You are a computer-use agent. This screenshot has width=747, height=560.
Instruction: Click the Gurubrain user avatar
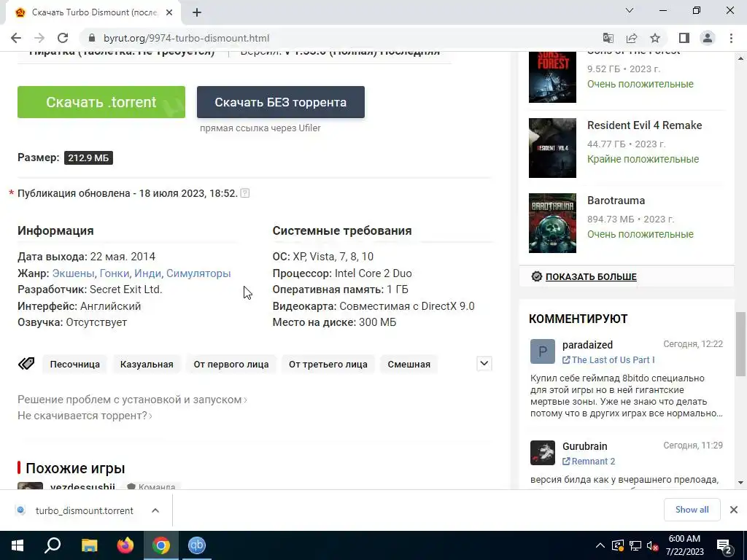(543, 453)
